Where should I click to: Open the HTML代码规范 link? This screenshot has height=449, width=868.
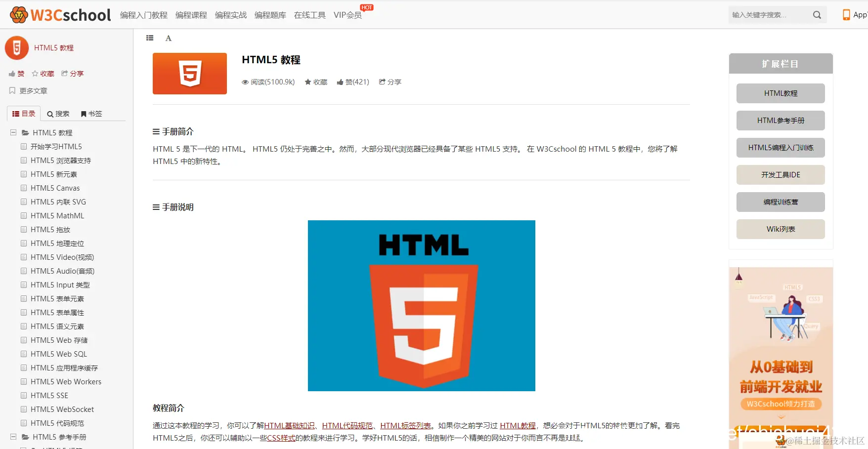click(x=347, y=425)
